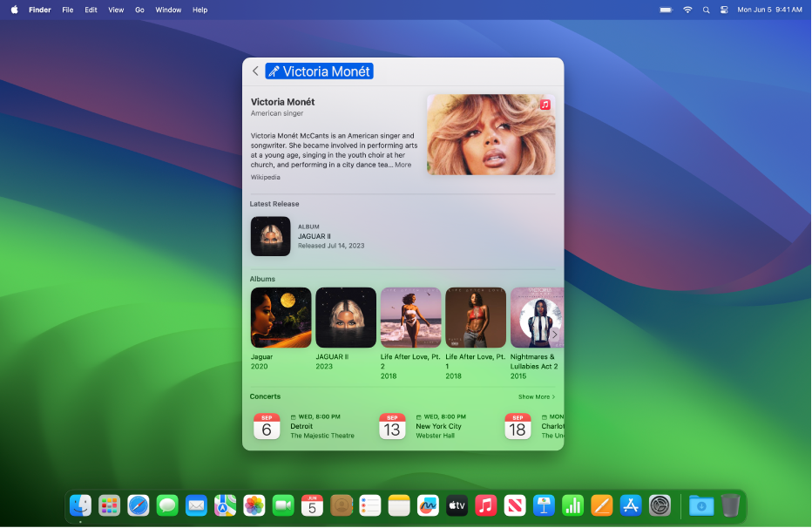Open Launchpad from the Dock
The width and height of the screenshot is (812, 528).
point(109,505)
